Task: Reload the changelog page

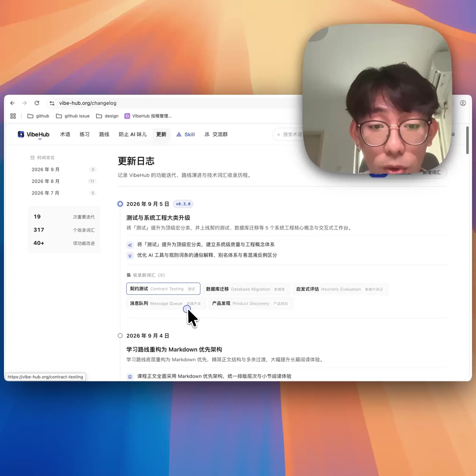Action: pyautogui.click(x=37, y=103)
